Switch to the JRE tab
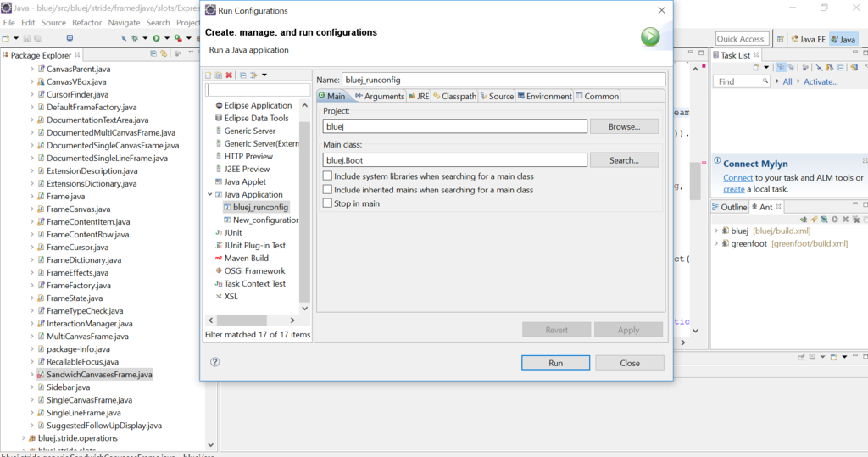868x457 pixels. 419,96
